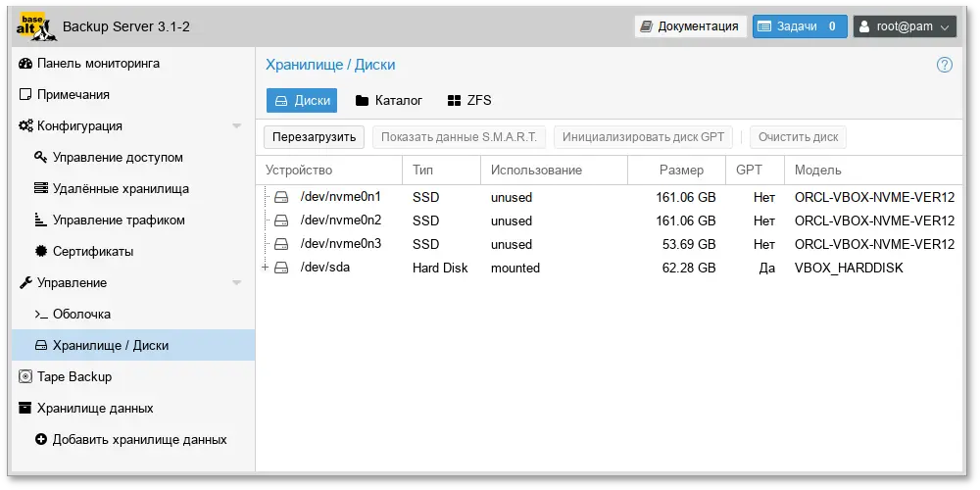Open the help question mark icon
980x490 pixels.
coord(945,65)
